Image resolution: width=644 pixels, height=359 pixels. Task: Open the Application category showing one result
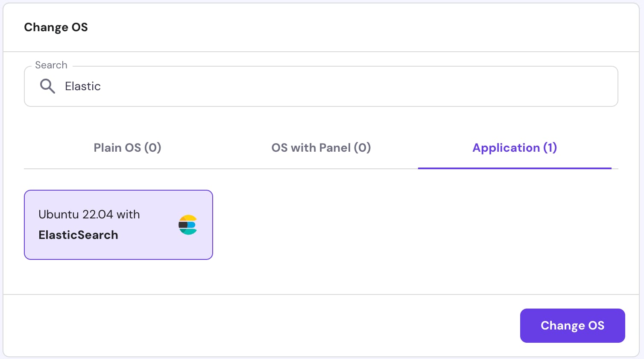tap(514, 147)
